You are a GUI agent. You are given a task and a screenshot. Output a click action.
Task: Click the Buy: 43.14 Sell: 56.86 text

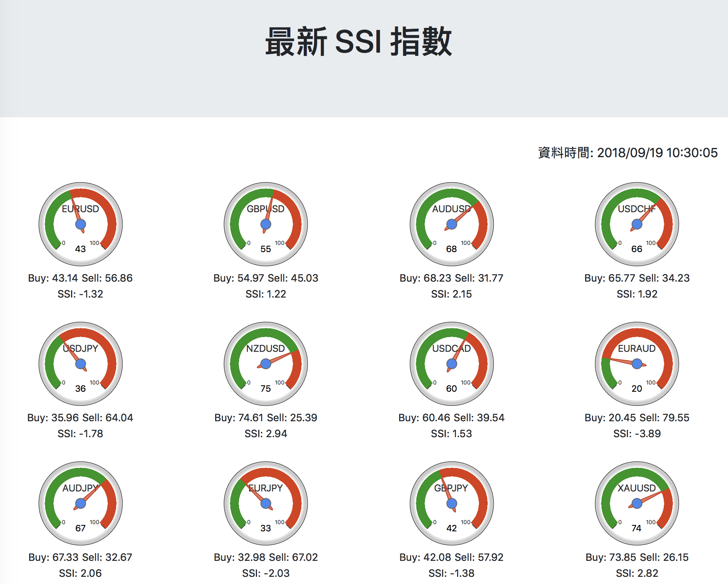(x=80, y=278)
